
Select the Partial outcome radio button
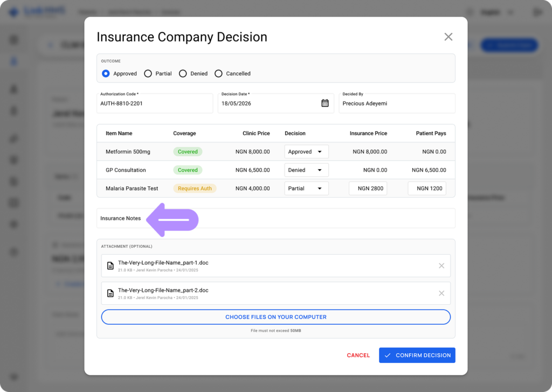click(x=148, y=73)
